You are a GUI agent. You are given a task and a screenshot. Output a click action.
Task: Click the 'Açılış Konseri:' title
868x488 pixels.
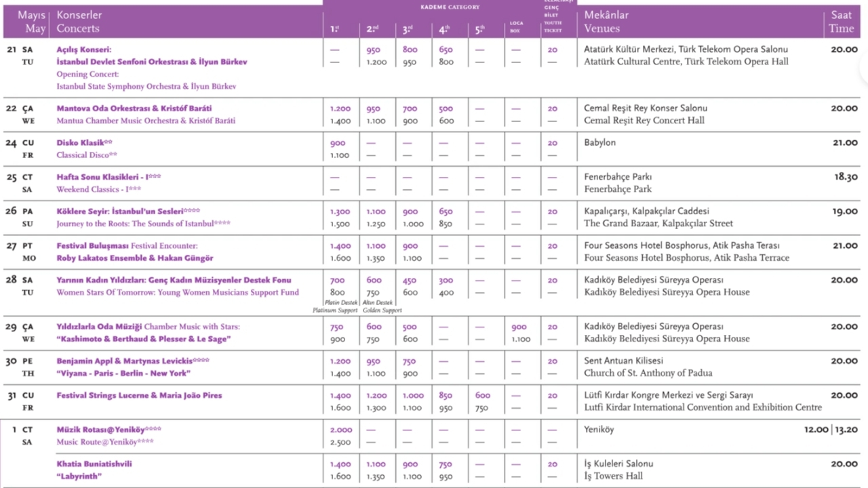coord(84,49)
